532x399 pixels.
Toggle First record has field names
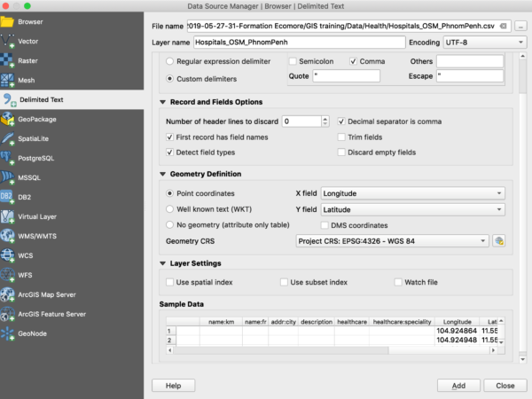(x=169, y=137)
